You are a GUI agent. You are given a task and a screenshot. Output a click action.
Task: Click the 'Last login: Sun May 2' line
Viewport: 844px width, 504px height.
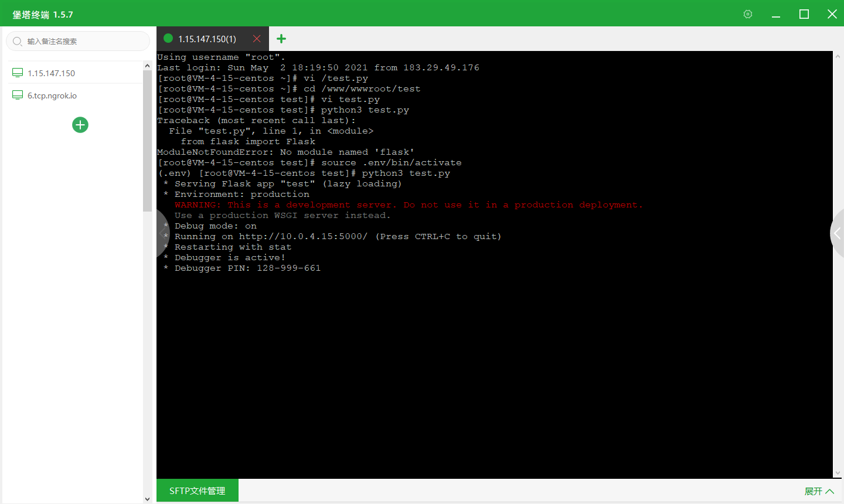pos(318,68)
